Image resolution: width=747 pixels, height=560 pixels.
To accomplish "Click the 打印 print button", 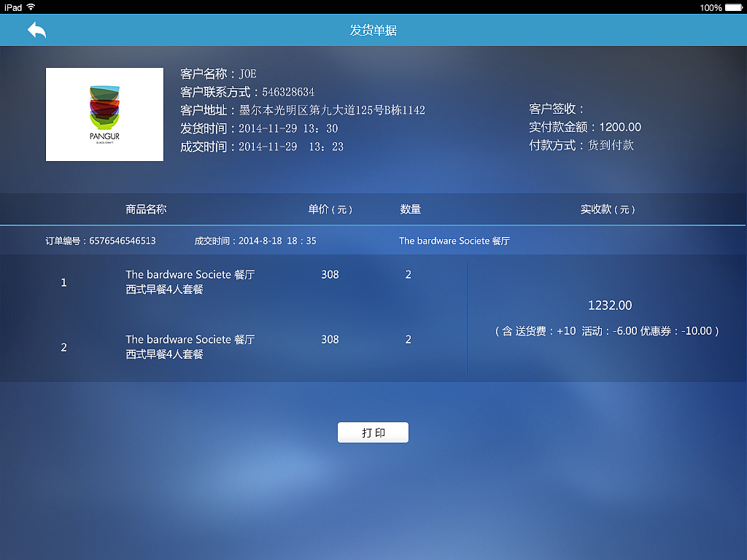I will (x=373, y=432).
